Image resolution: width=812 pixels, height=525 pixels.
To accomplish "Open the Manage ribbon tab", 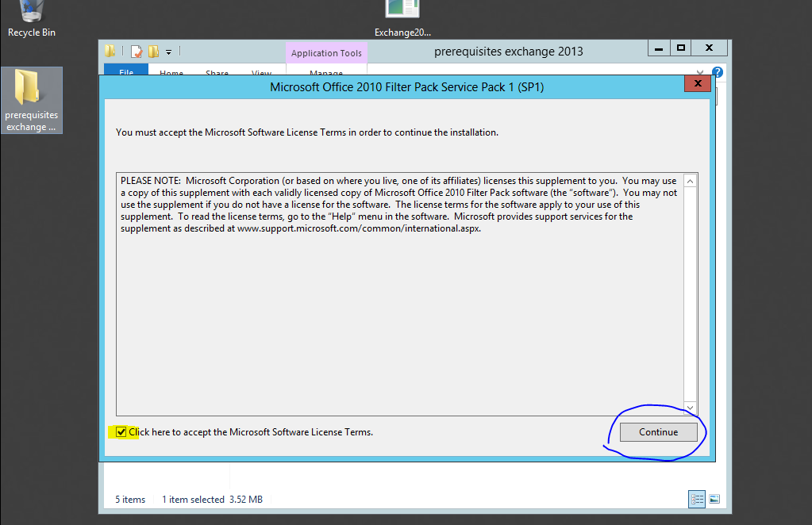I will point(326,71).
